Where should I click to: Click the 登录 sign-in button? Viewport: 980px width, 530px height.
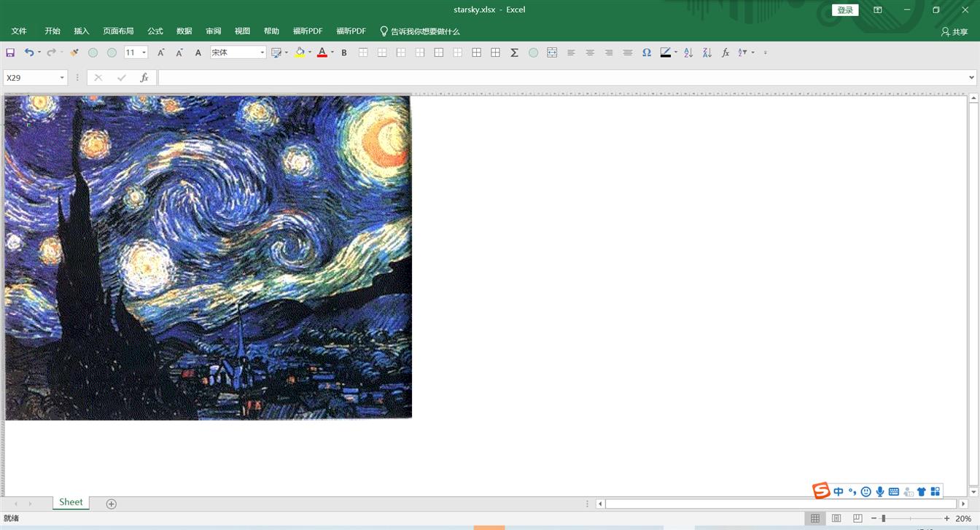point(845,10)
